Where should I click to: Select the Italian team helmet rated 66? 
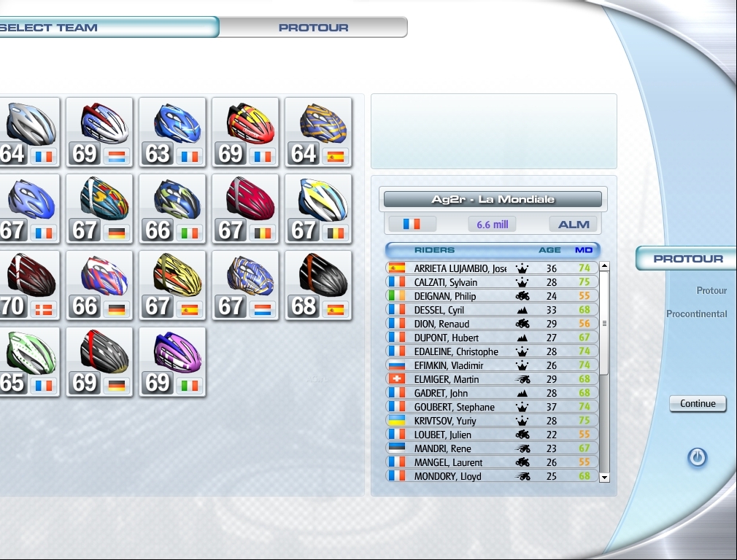(x=172, y=209)
